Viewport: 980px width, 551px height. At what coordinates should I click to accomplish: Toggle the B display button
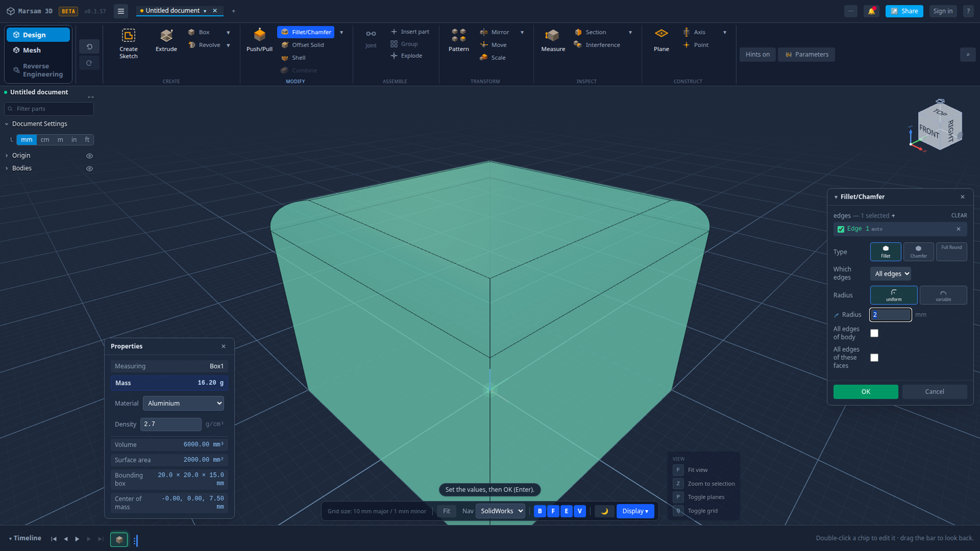(x=540, y=511)
